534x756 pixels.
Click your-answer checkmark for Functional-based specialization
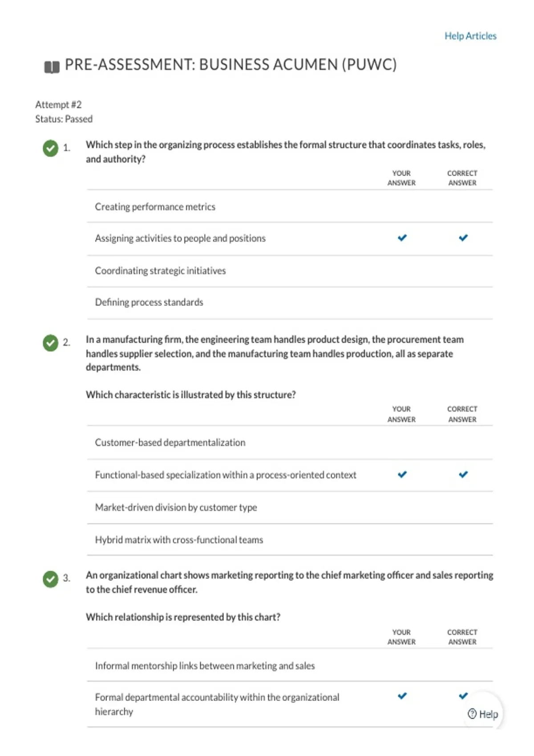click(402, 475)
